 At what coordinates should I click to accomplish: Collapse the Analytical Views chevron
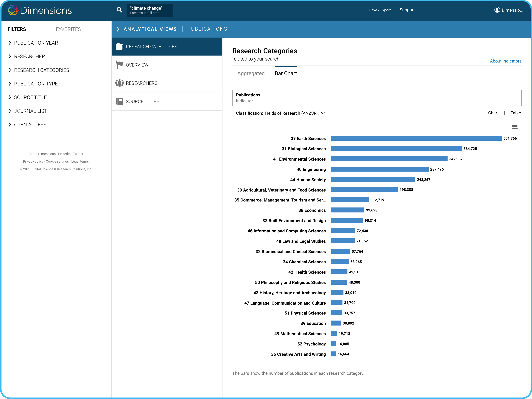coord(118,29)
